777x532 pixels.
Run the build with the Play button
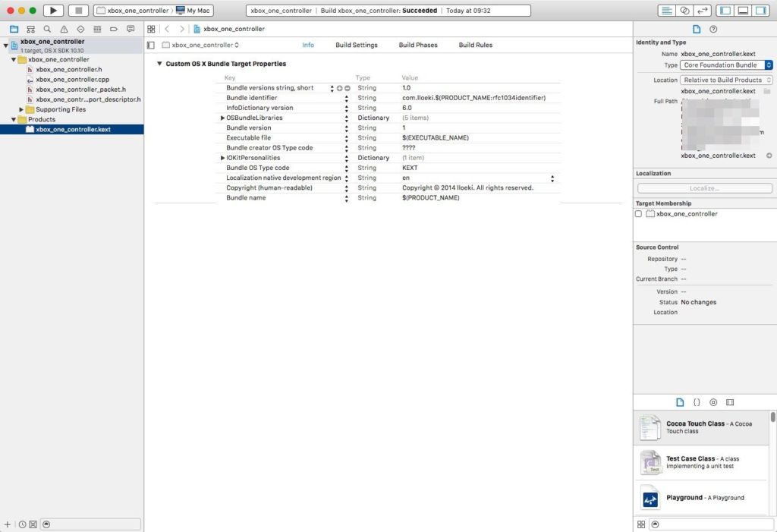53,11
